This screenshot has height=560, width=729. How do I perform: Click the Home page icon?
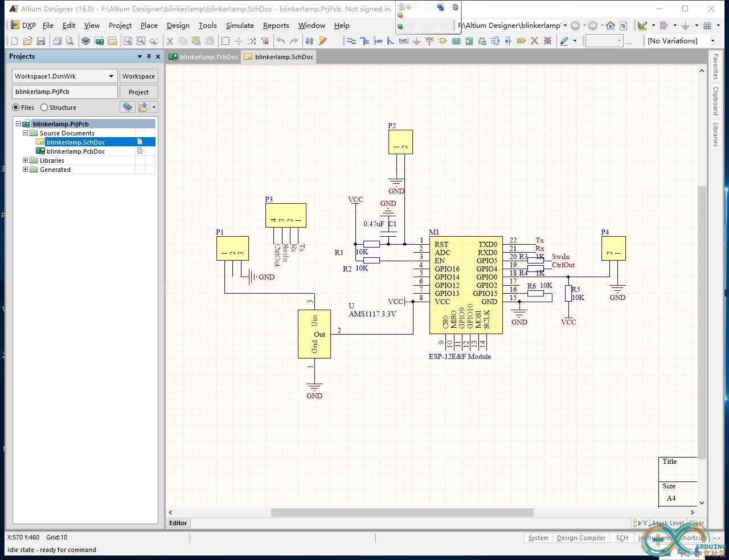coord(611,26)
